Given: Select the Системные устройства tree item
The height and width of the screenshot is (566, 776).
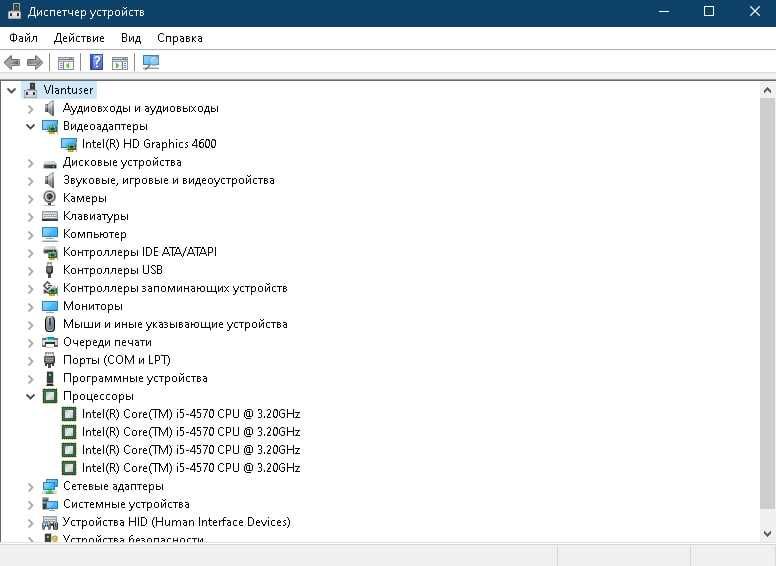Looking at the screenshot, I should click(x=126, y=504).
